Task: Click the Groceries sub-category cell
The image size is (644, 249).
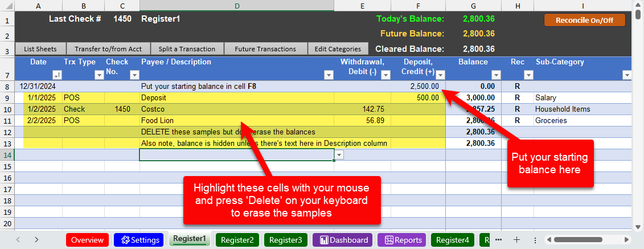Action: pos(583,121)
